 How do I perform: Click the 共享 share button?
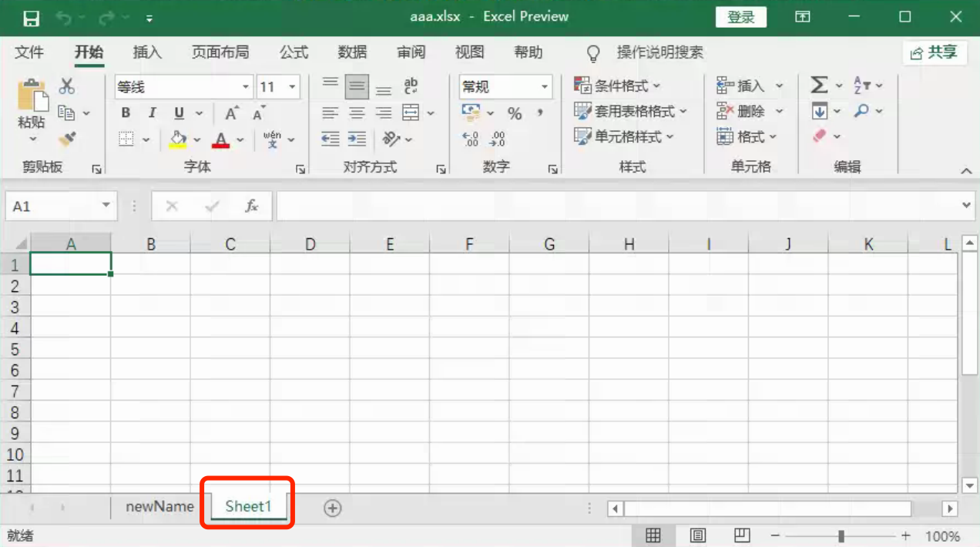pyautogui.click(x=934, y=52)
